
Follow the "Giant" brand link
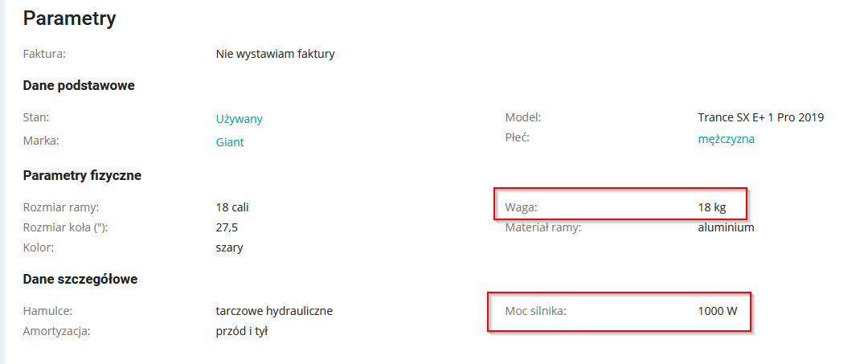(x=230, y=142)
